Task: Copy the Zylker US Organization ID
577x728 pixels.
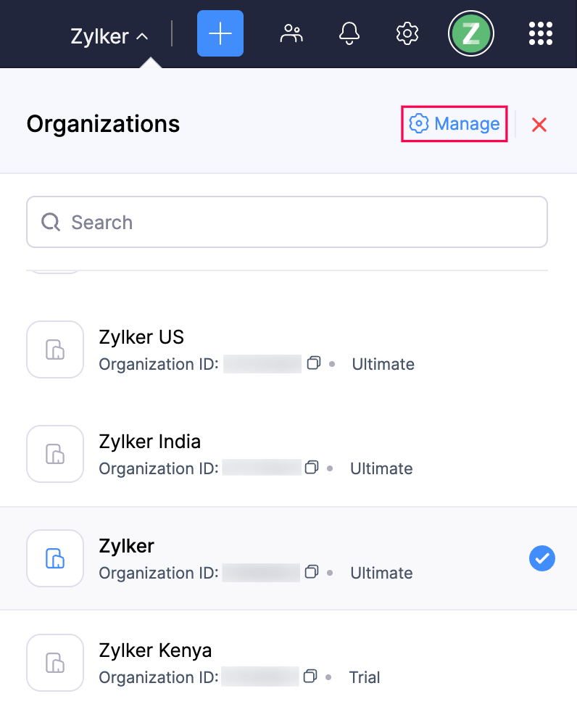Action: coord(314,363)
